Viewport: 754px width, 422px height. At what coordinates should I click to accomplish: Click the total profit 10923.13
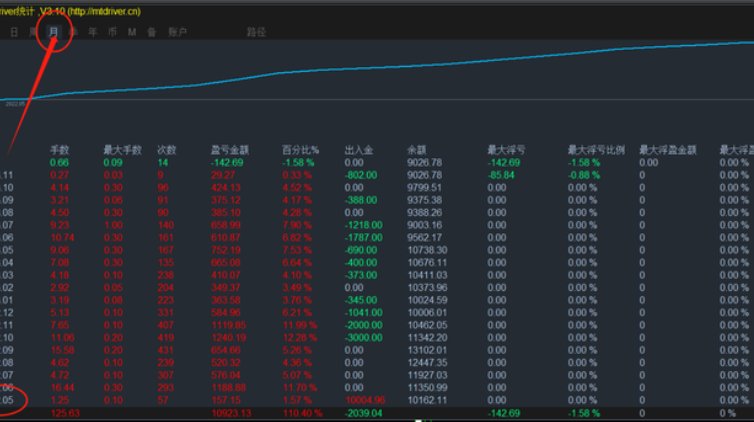231,413
